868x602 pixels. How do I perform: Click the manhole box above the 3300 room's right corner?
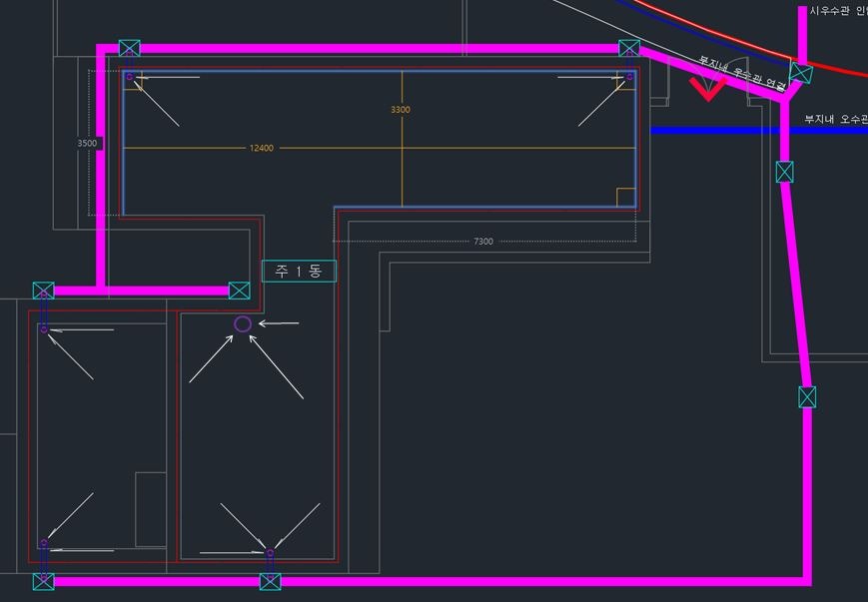pos(629,48)
